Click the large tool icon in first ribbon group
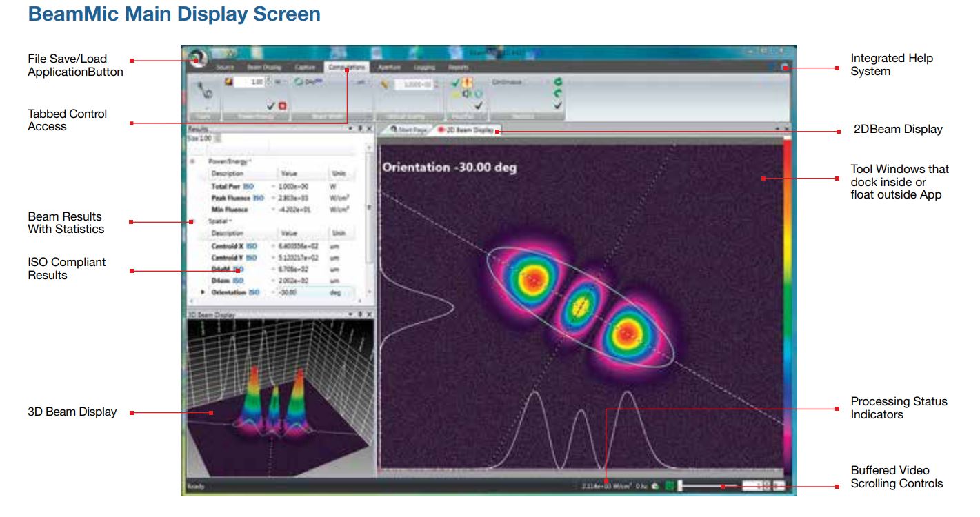Viewport: 980px width, 517px height. pyautogui.click(x=205, y=90)
